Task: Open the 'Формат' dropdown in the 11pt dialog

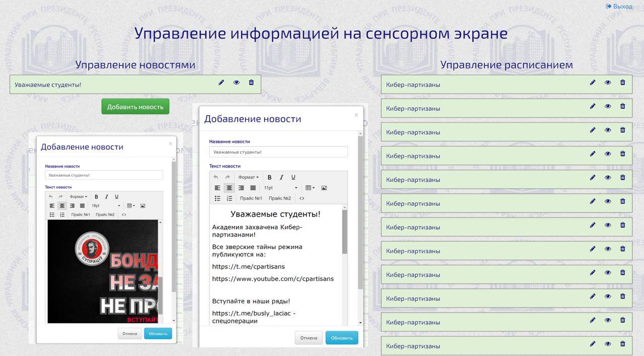Action: 249,177
